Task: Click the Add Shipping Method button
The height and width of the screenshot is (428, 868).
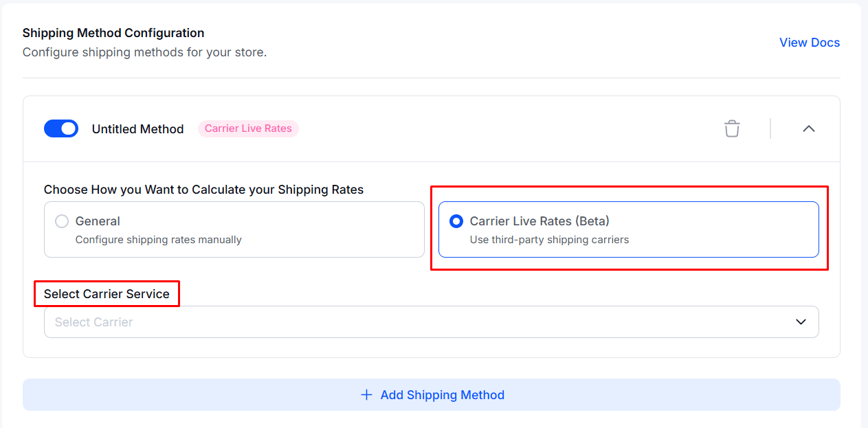Action: 432,394
